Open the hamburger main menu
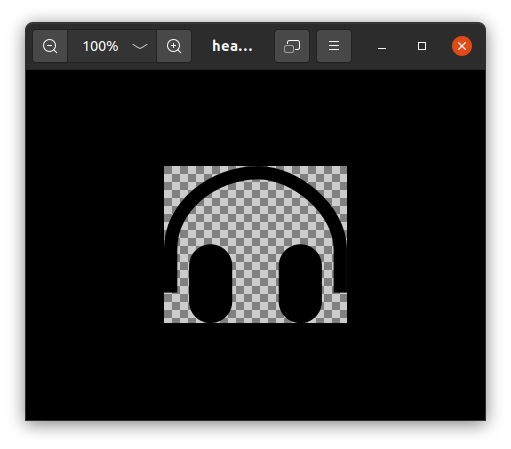This screenshot has width=511, height=449. pyautogui.click(x=334, y=46)
